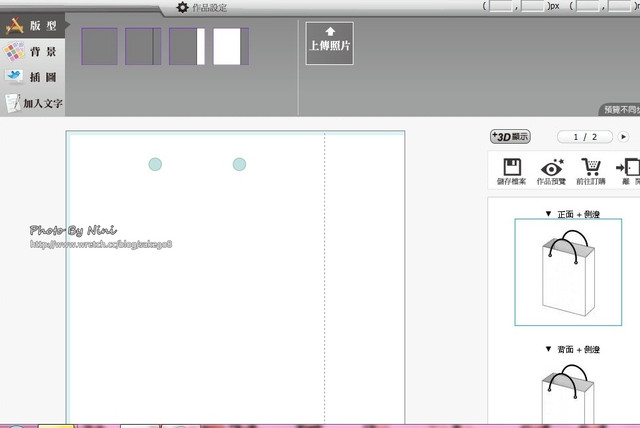Click the 上傳照片 upload photo button
The width and height of the screenshot is (640, 428).
click(329, 43)
